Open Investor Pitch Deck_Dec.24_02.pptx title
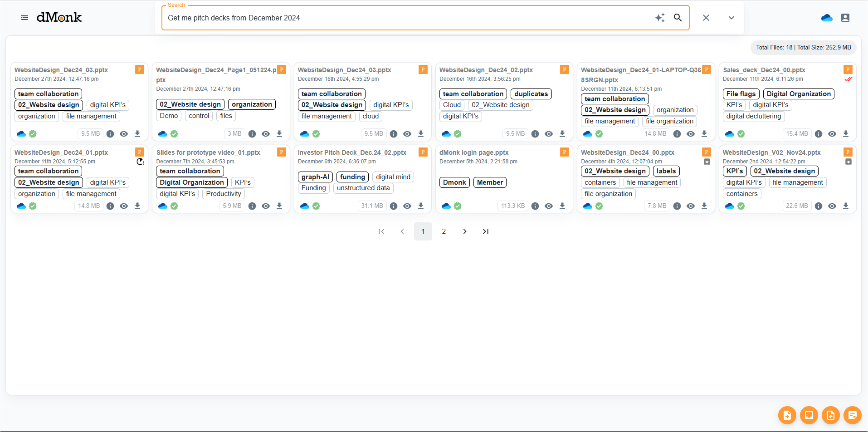Screen dimensions: 868x432 [352, 152]
